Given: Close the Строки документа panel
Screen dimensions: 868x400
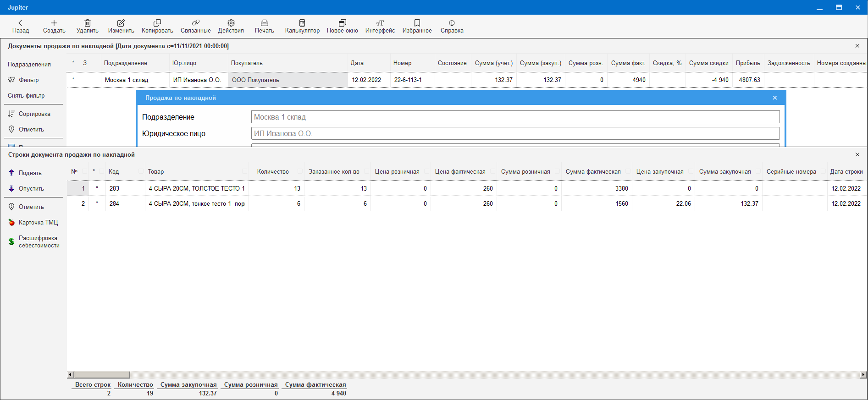Looking at the screenshot, I should (x=857, y=154).
